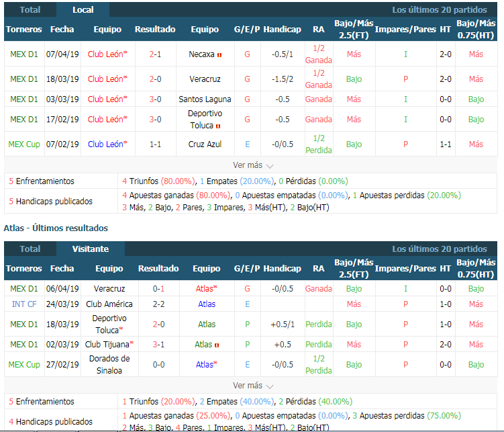The height and width of the screenshot is (432, 504).
Task: Click the '4 Handicaps publicados' label
Action: pyautogui.click(x=50, y=421)
